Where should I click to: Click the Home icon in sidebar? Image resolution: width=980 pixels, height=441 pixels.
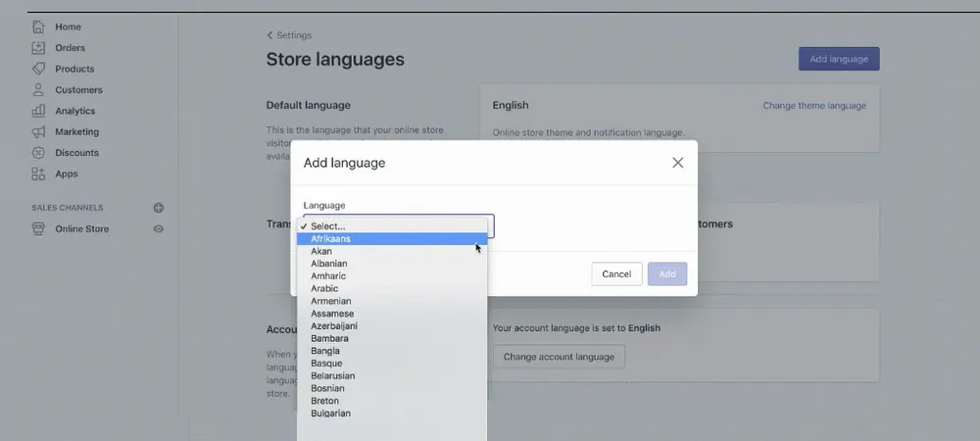click(x=38, y=26)
